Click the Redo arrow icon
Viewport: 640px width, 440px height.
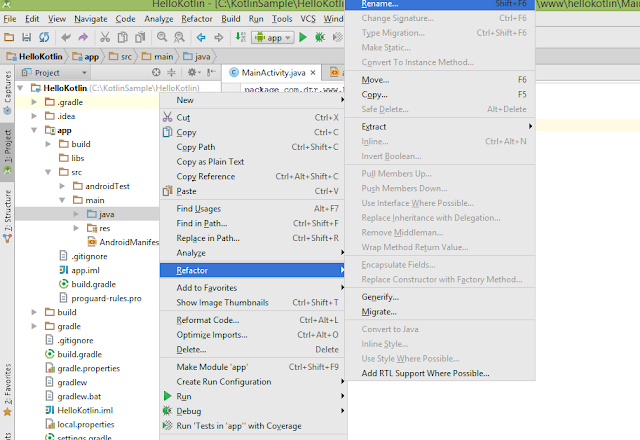pyautogui.click(x=83, y=38)
